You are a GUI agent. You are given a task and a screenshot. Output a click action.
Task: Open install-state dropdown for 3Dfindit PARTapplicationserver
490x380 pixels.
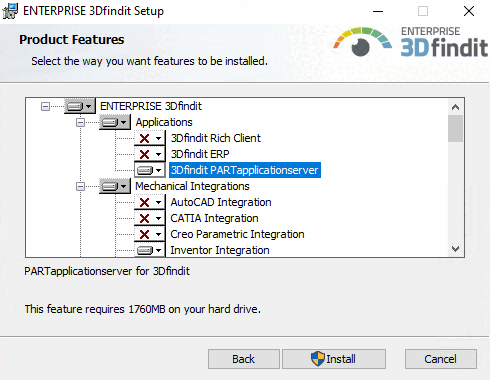(x=150, y=170)
